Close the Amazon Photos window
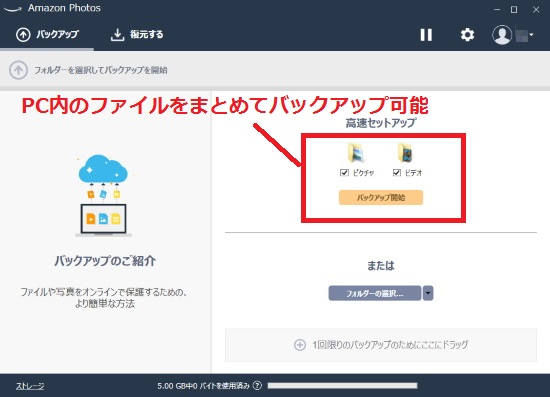 [536, 9]
